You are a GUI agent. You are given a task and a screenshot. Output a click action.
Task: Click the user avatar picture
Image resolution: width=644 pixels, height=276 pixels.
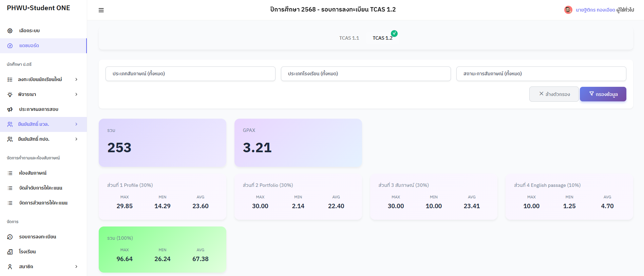click(x=568, y=10)
